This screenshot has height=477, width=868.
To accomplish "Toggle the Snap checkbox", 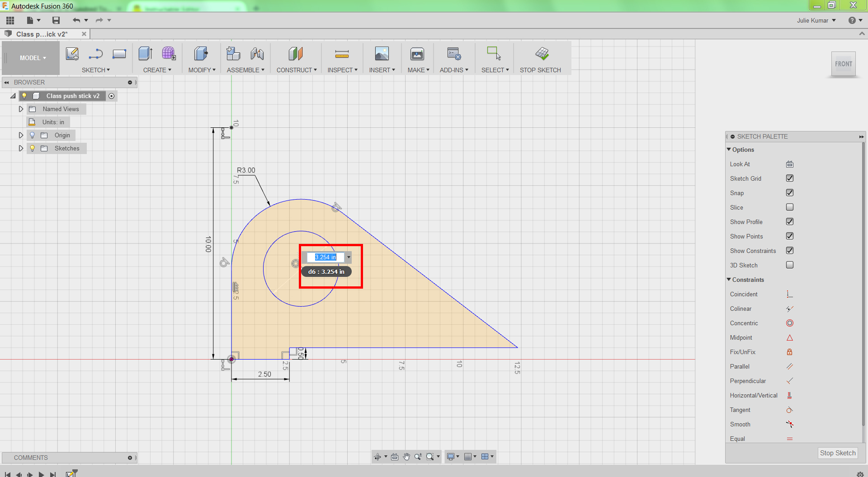I will coord(790,193).
